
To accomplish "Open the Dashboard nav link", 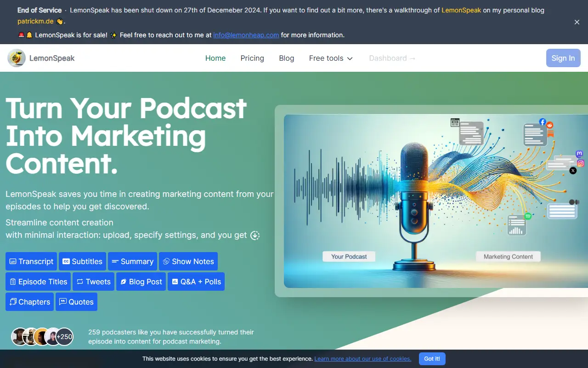I will pyautogui.click(x=392, y=58).
